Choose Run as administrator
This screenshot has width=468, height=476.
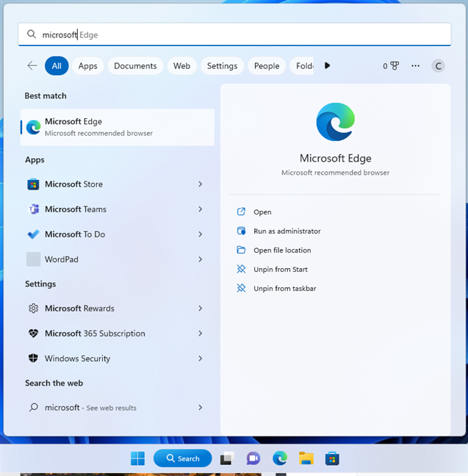[x=287, y=231]
